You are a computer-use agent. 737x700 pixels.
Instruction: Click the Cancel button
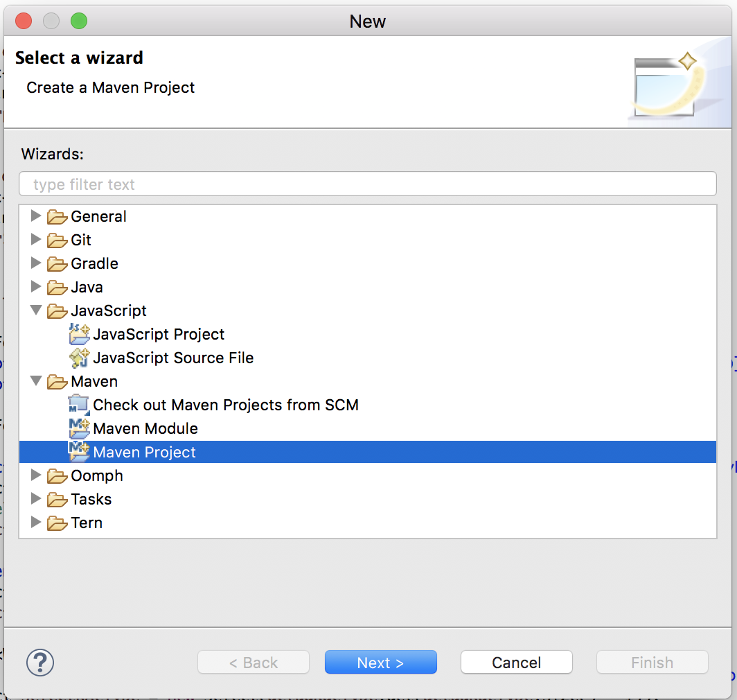516,662
